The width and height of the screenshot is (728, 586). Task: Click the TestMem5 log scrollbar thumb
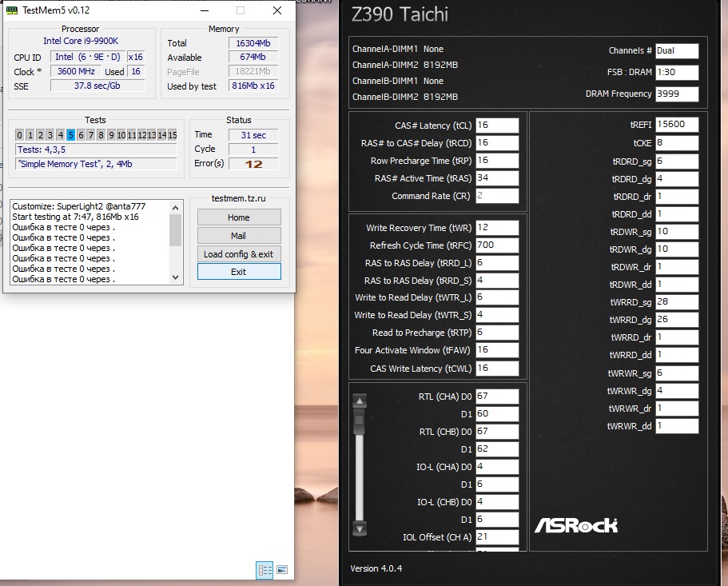(175, 229)
